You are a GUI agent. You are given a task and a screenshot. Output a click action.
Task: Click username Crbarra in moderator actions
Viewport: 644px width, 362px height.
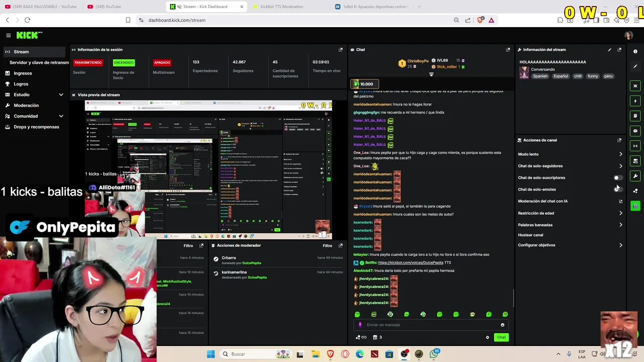pos(228,258)
